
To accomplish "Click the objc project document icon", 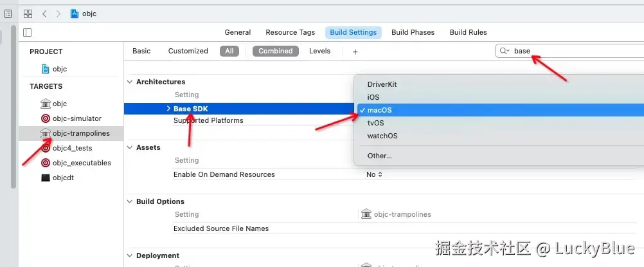I will 46,69.
